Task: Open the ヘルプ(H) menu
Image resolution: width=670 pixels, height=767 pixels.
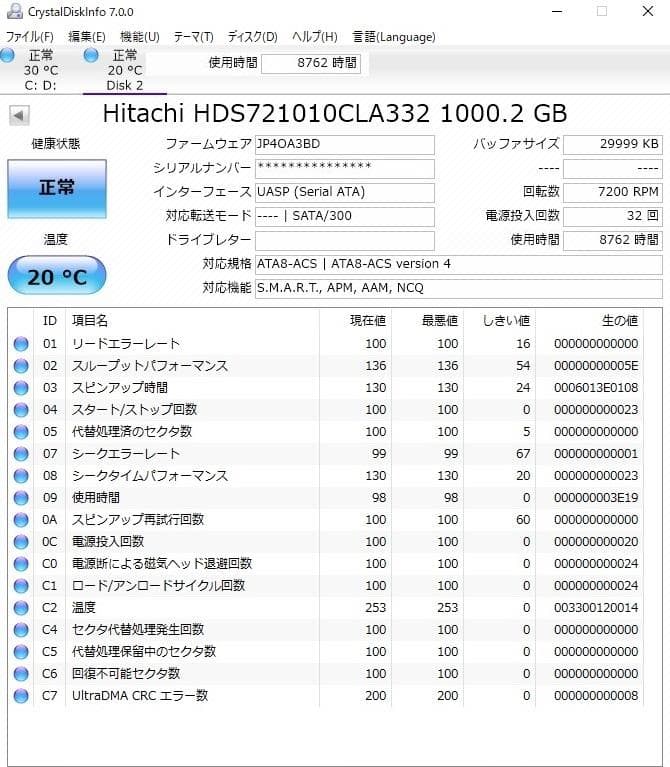Action: [315, 37]
